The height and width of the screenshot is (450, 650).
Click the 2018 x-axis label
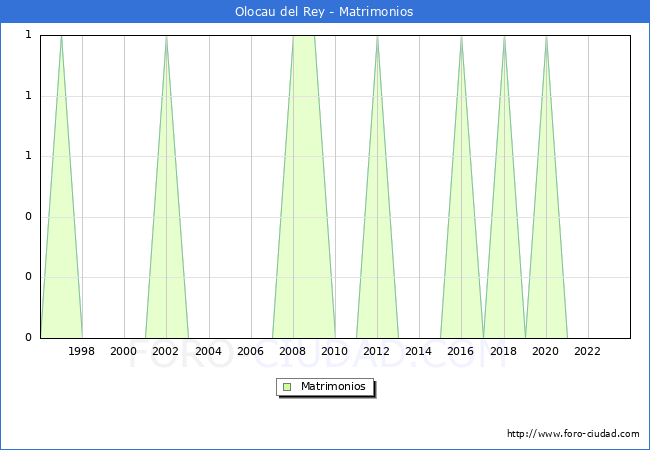pyautogui.click(x=504, y=351)
